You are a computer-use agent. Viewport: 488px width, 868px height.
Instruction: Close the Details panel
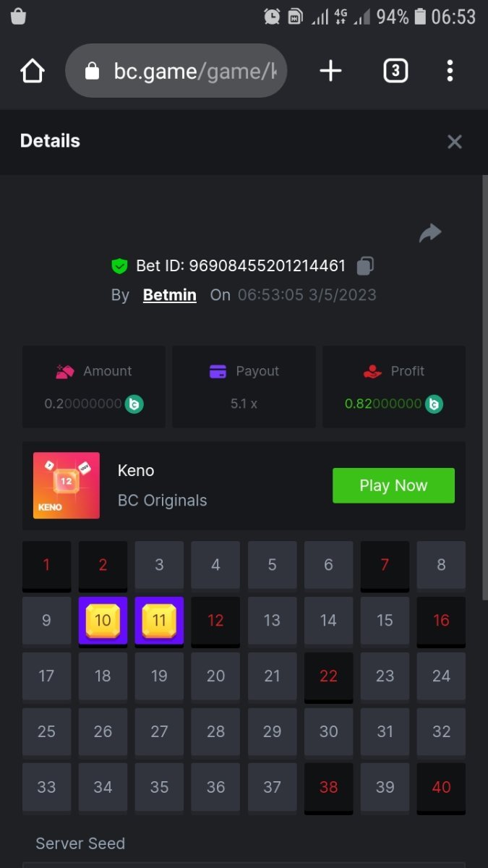tap(455, 142)
